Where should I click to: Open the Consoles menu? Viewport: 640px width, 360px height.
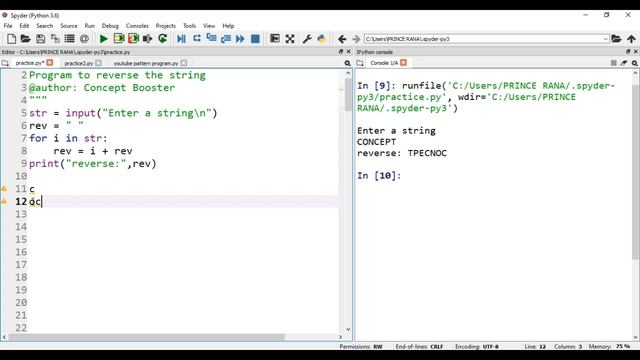tap(137, 26)
